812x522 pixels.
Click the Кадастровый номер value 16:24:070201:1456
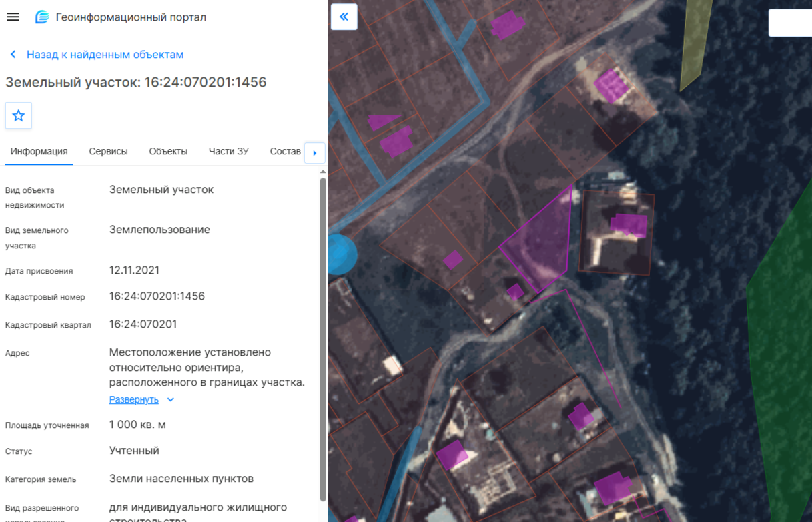(157, 296)
